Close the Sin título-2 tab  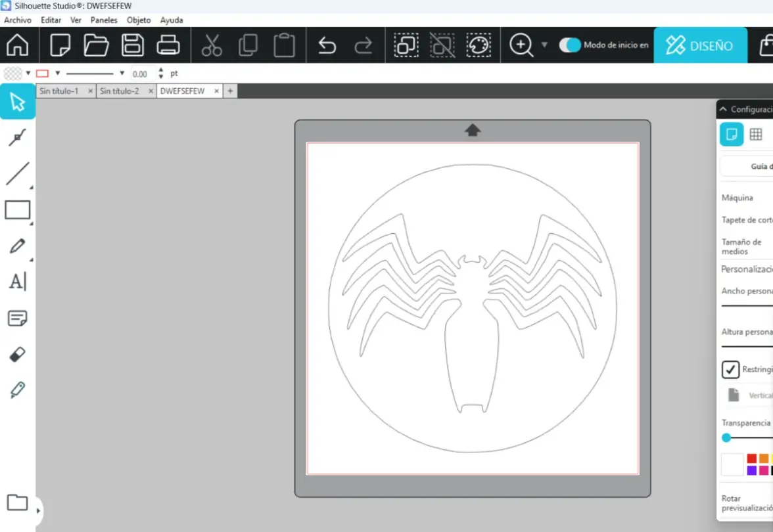pyautogui.click(x=151, y=91)
